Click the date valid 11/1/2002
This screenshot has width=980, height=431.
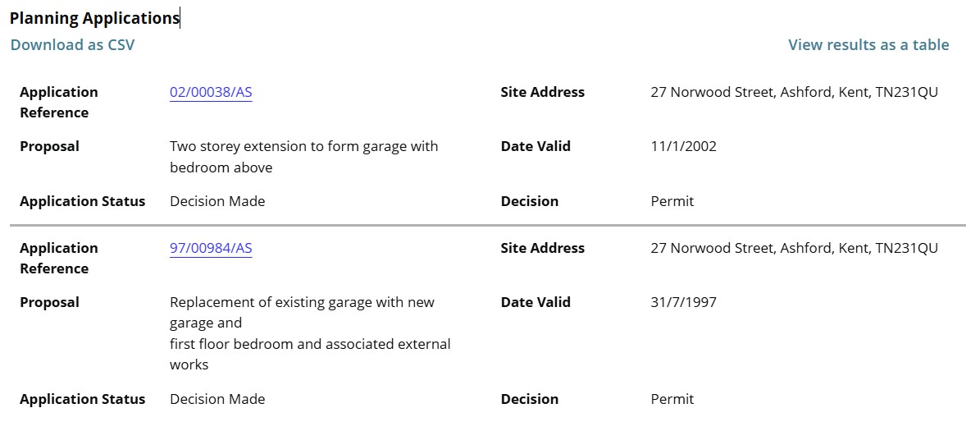pyautogui.click(x=683, y=146)
